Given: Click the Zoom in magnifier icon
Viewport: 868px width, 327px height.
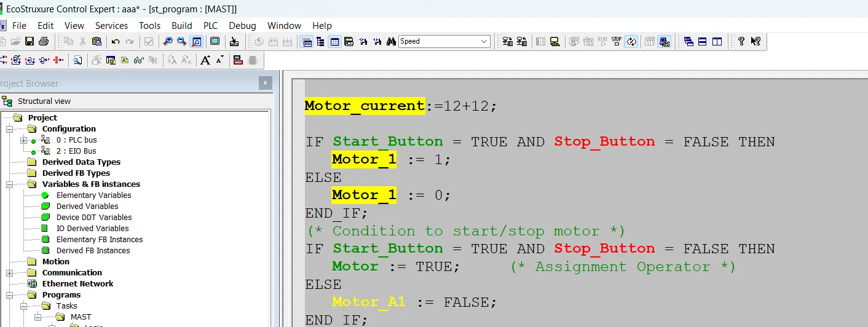Looking at the screenshot, I should pos(167,41).
